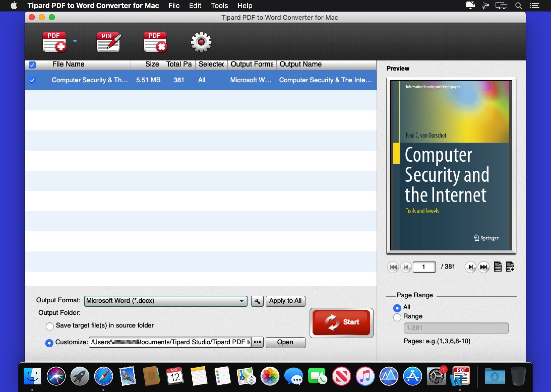This screenshot has height=392, width=551.
Task: Go to next preview page
Action: click(x=470, y=267)
